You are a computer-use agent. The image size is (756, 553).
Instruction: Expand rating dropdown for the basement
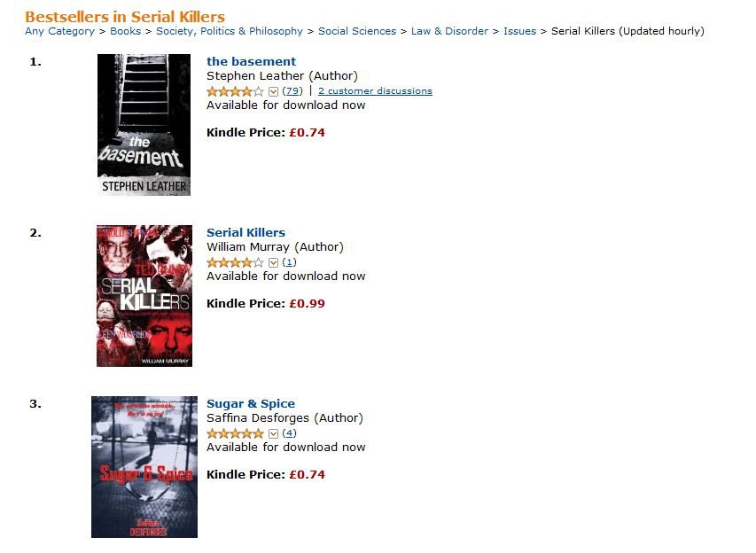(x=273, y=91)
